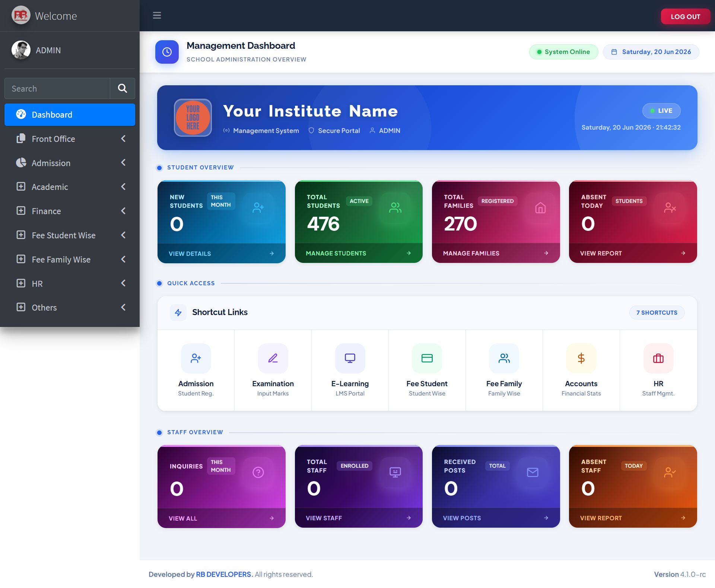The width and height of the screenshot is (715, 588).
Task: Click the Dashboard palette icon in sidebar
Action: pyautogui.click(x=21, y=114)
